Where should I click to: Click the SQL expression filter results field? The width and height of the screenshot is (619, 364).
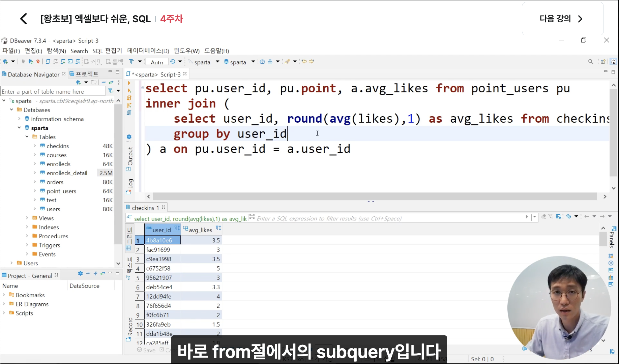tap(390, 218)
